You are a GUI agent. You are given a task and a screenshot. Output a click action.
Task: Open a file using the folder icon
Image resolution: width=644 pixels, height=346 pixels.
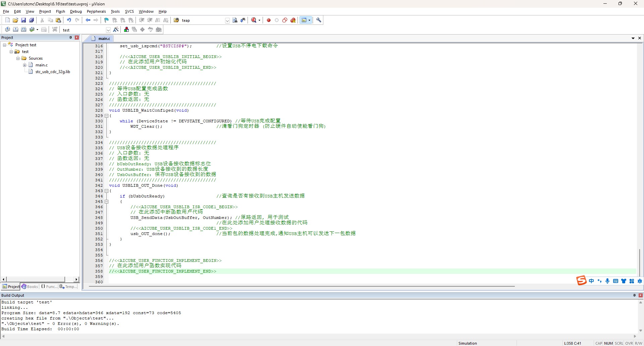pyautogui.click(x=15, y=20)
